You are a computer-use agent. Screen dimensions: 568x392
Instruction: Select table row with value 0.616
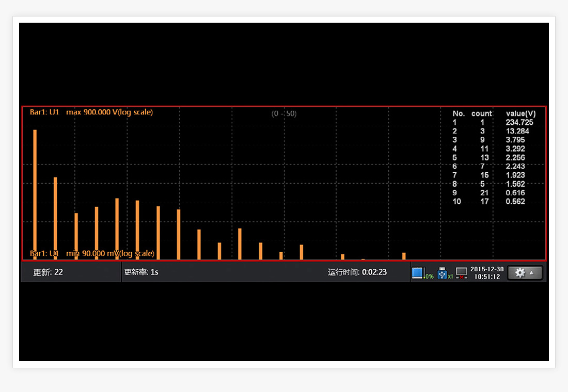click(x=493, y=193)
